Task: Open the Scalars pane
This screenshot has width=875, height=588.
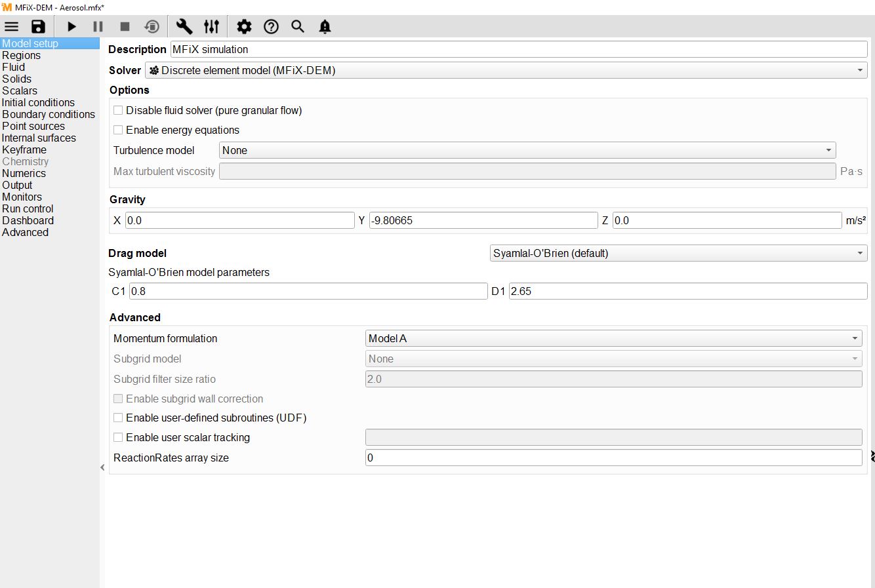Action: (50, 90)
